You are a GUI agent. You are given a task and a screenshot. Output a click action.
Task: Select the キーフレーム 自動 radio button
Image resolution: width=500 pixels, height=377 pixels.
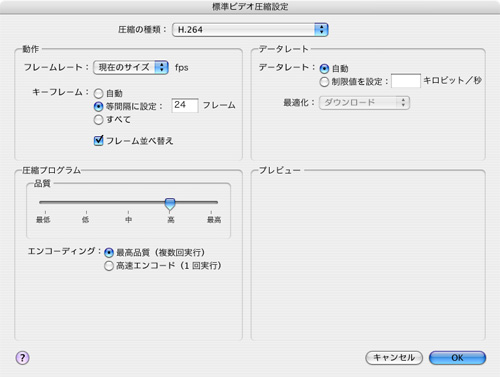point(98,93)
